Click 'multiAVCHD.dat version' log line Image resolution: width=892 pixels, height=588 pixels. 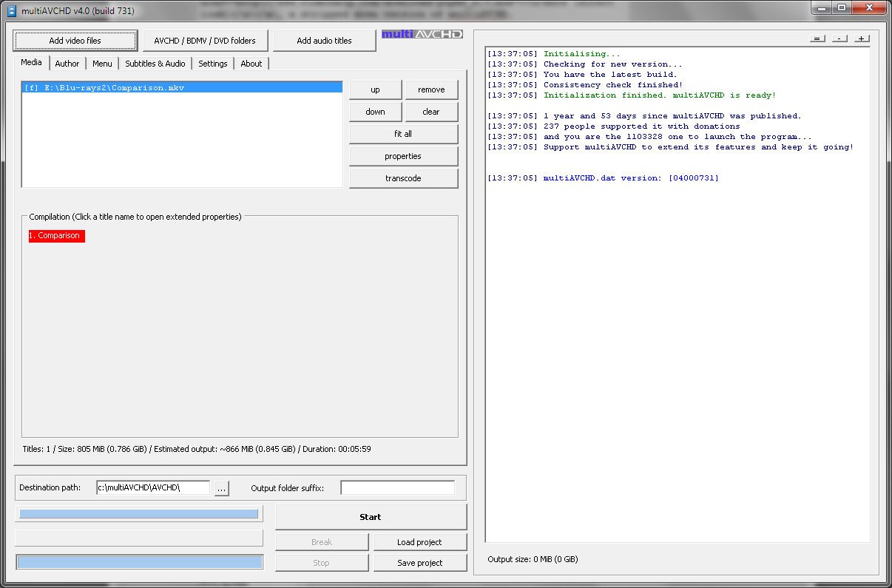click(603, 178)
